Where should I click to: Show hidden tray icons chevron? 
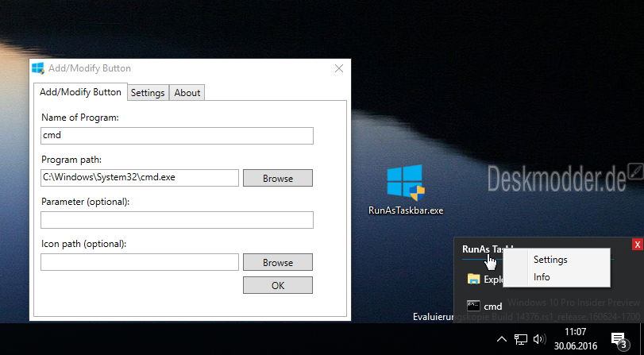point(502,339)
